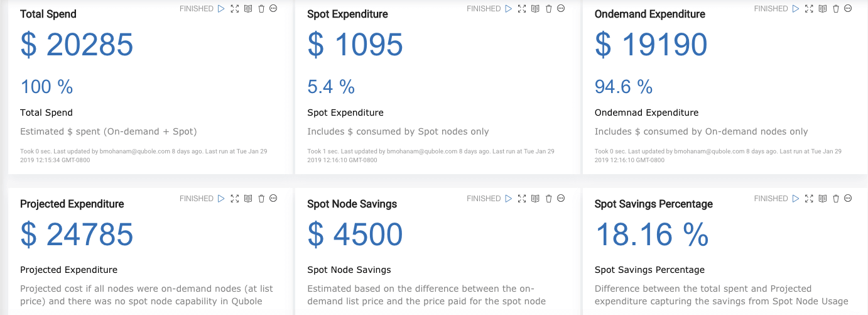Toggle the book icon on Spot Node Savings

pyautogui.click(x=535, y=199)
